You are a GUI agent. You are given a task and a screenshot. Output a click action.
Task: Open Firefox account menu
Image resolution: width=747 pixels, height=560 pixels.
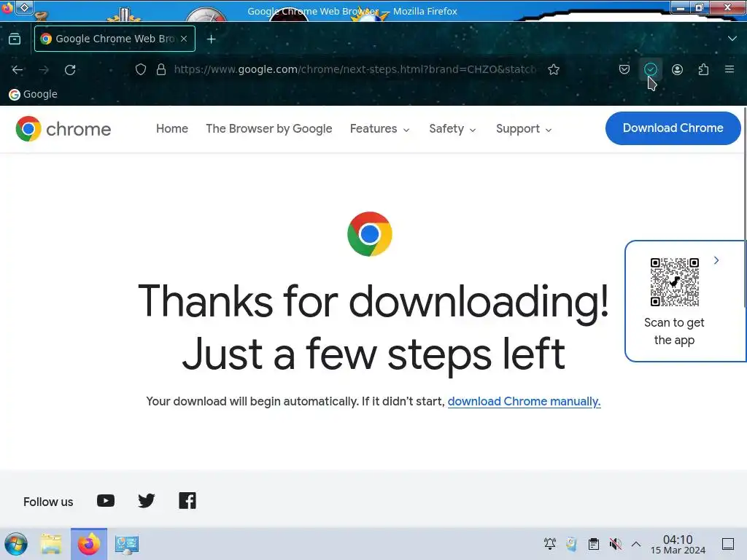[x=677, y=69]
